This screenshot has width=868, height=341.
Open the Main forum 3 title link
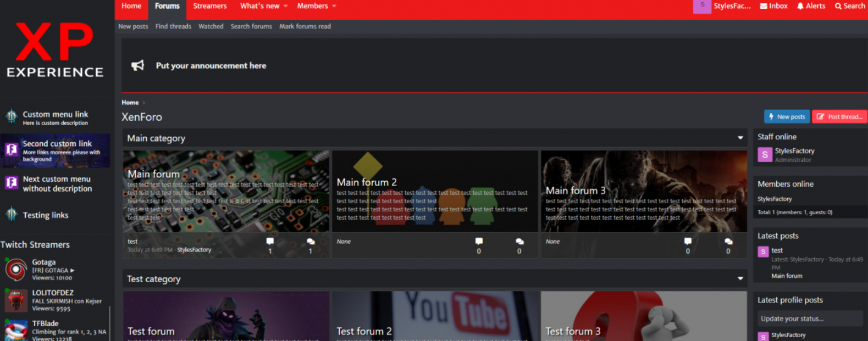(x=576, y=191)
